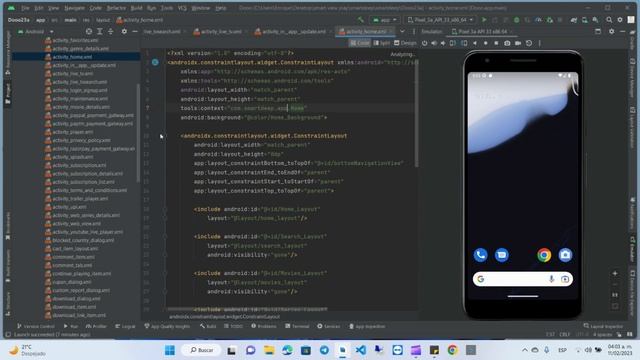Take an emulator screenshot with camera icon
This screenshot has height=360, width=640.
click(x=507, y=43)
